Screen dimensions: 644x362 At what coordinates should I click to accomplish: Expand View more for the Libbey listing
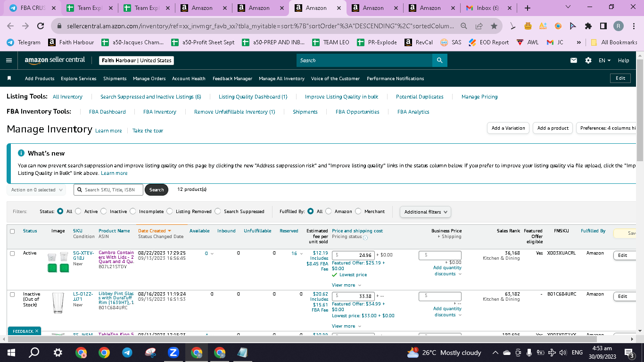[x=347, y=326]
